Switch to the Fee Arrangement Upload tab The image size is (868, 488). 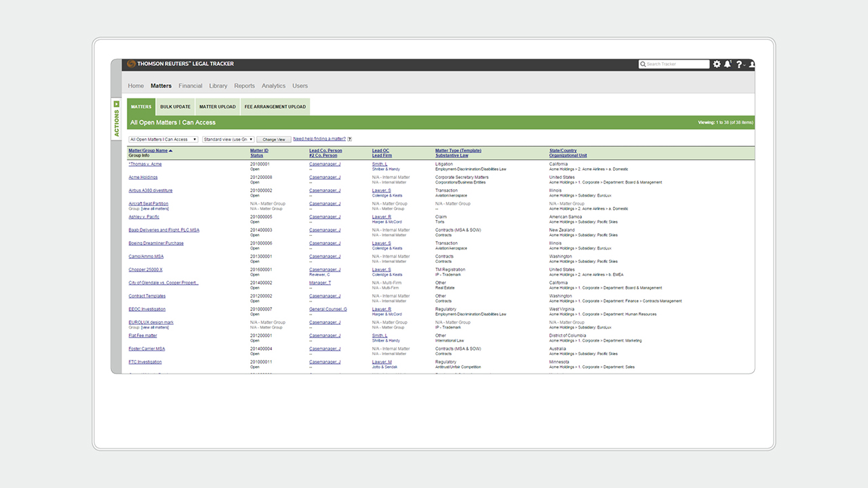click(x=275, y=106)
